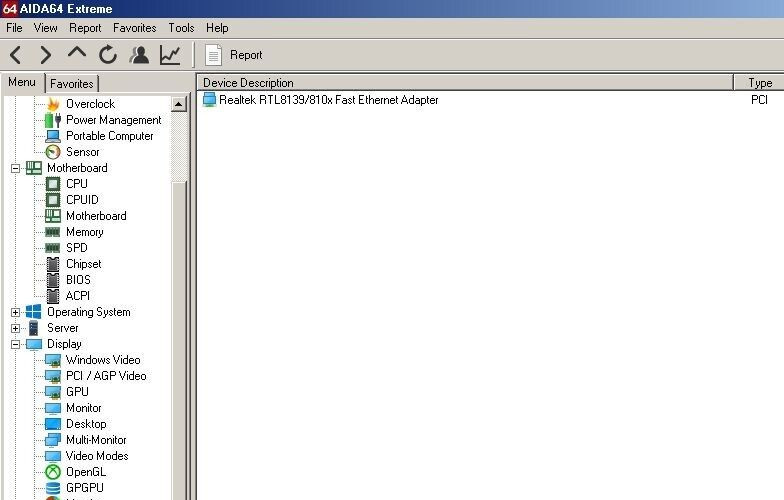Refresh the current page with the Refresh icon
The width and height of the screenshot is (784, 500).
(108, 55)
